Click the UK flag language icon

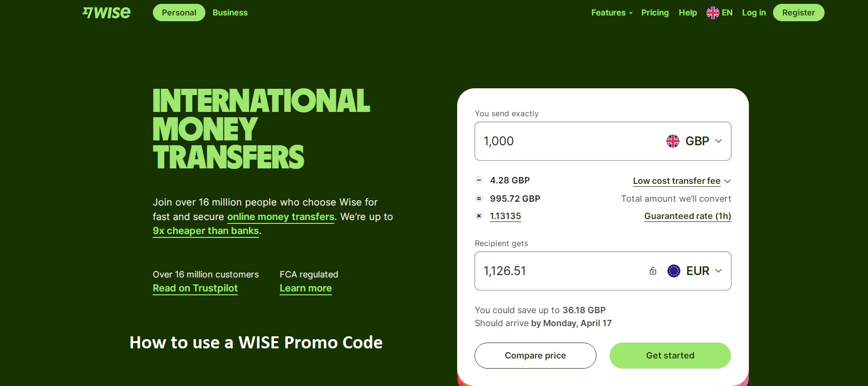713,13
